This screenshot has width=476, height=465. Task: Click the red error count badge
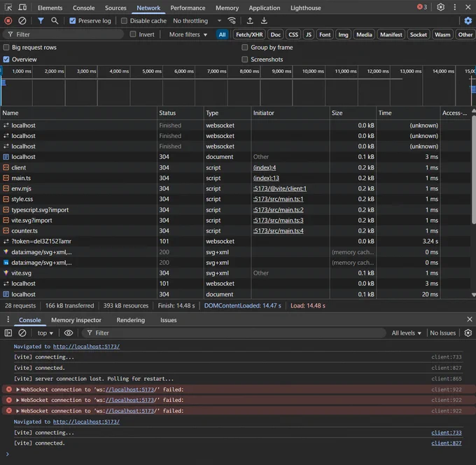pos(422,7)
